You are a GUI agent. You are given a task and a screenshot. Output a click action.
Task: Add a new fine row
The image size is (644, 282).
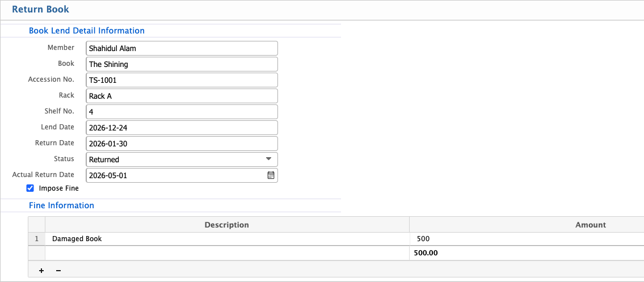[x=41, y=271]
